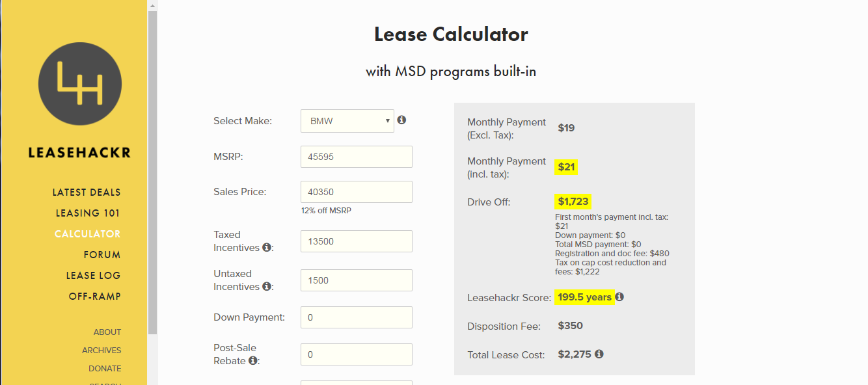Click info icon next to Leasehackr Score

click(619, 297)
